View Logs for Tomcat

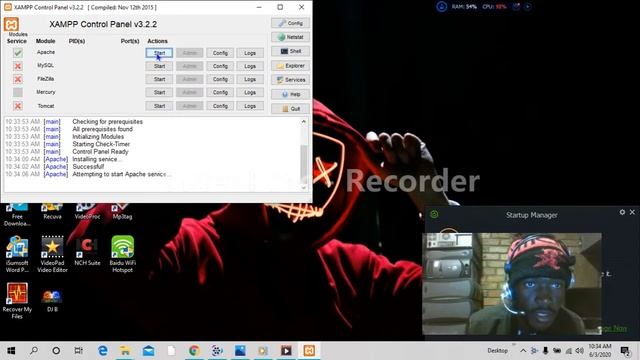[x=250, y=106]
